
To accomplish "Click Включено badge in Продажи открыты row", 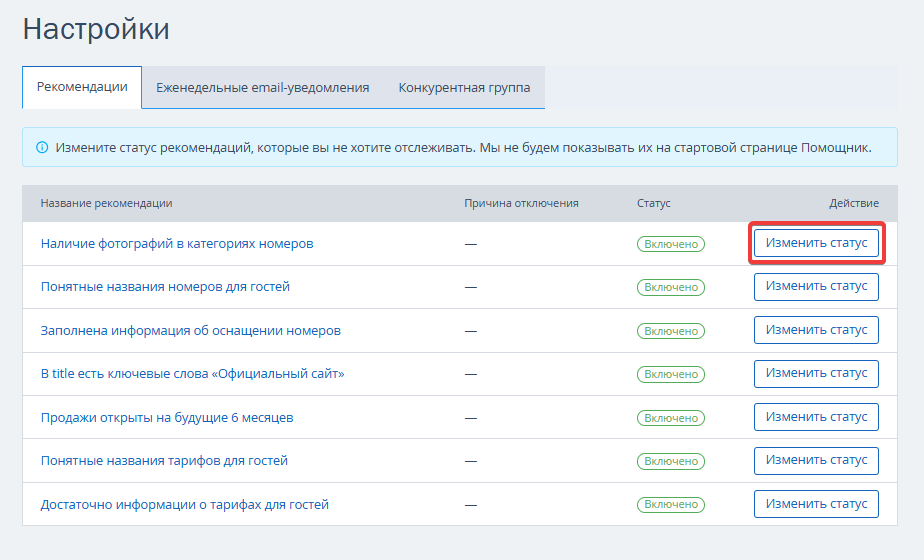I will coord(671,418).
